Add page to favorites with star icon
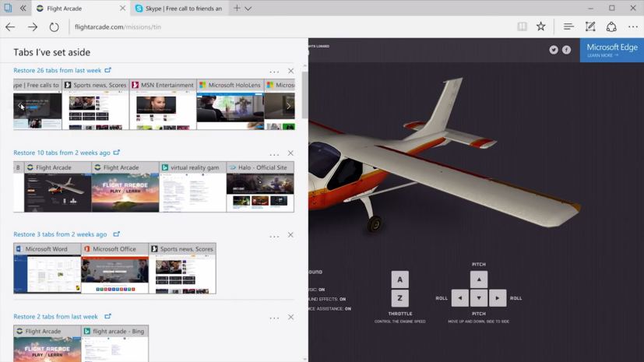The height and width of the screenshot is (362, 644). point(541,26)
